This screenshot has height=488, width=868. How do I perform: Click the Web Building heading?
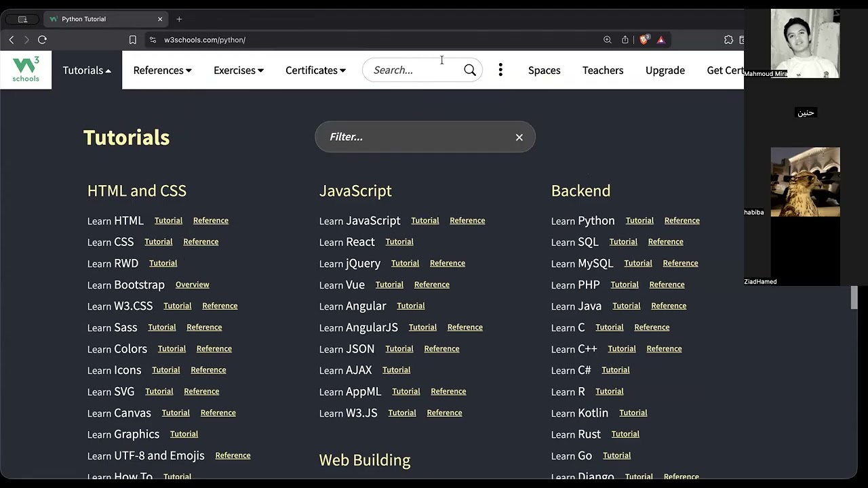(x=365, y=460)
